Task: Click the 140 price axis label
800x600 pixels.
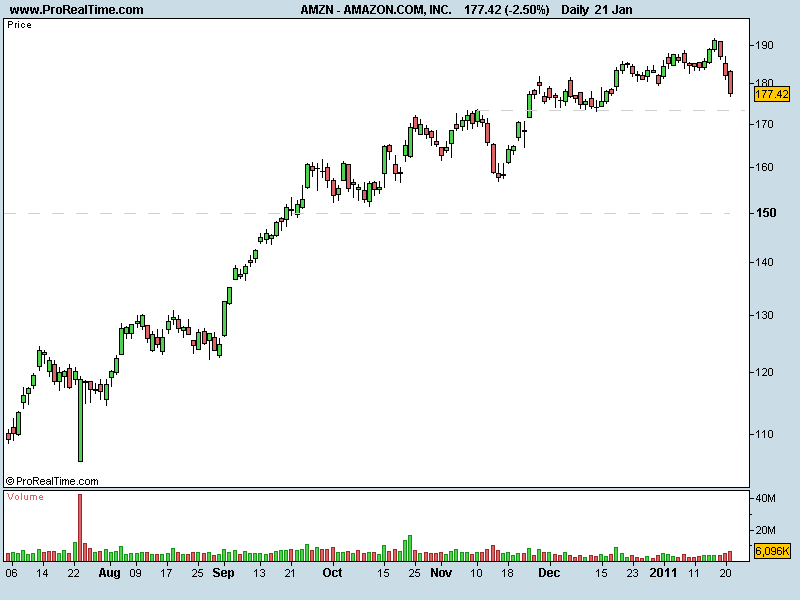Action: point(764,262)
